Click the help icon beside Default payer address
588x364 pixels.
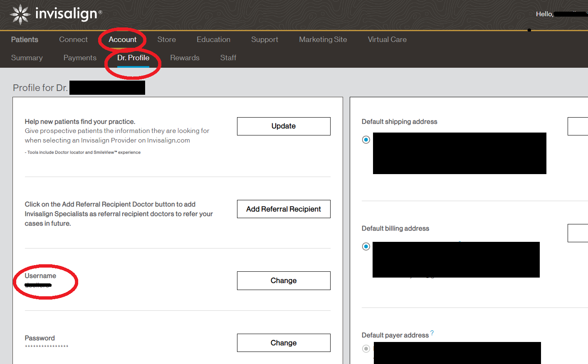point(432,333)
